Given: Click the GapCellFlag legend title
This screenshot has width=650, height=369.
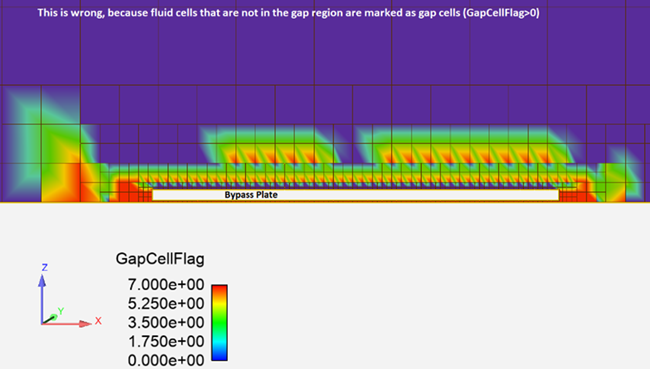Looking at the screenshot, I should click(x=160, y=259).
